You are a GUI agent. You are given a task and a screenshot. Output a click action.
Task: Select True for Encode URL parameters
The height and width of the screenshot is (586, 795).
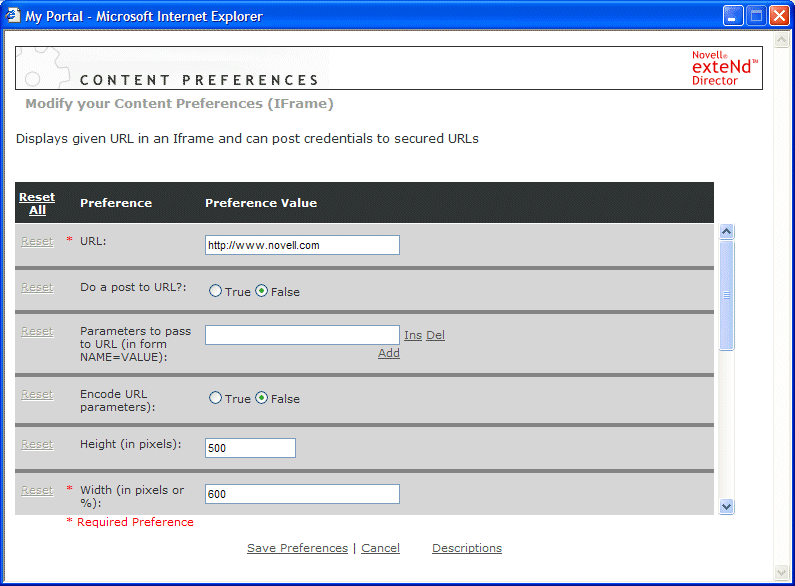215,398
